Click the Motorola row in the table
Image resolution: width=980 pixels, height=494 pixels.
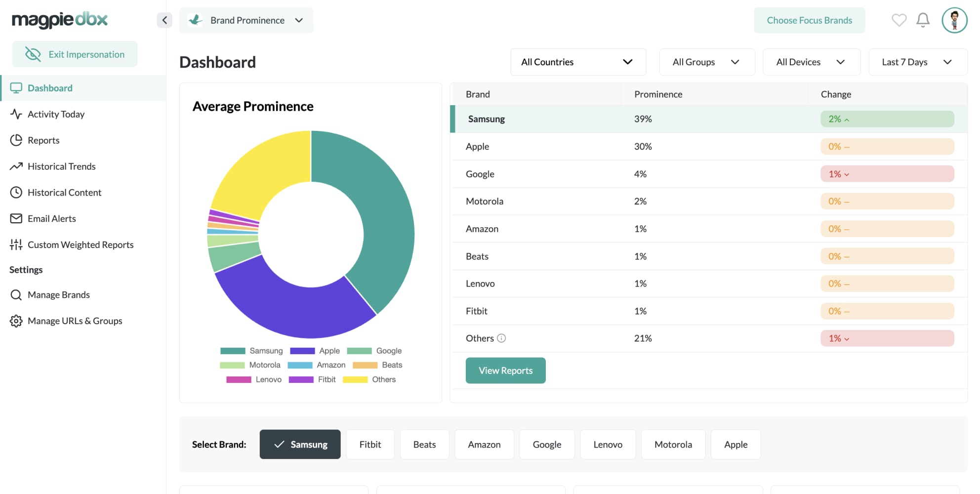click(708, 202)
